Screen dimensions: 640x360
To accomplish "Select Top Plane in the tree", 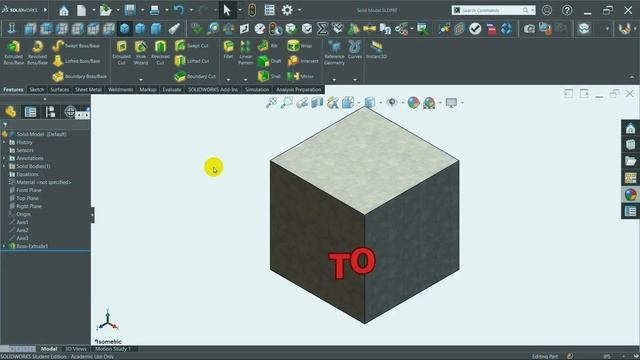I will pyautogui.click(x=27, y=198).
